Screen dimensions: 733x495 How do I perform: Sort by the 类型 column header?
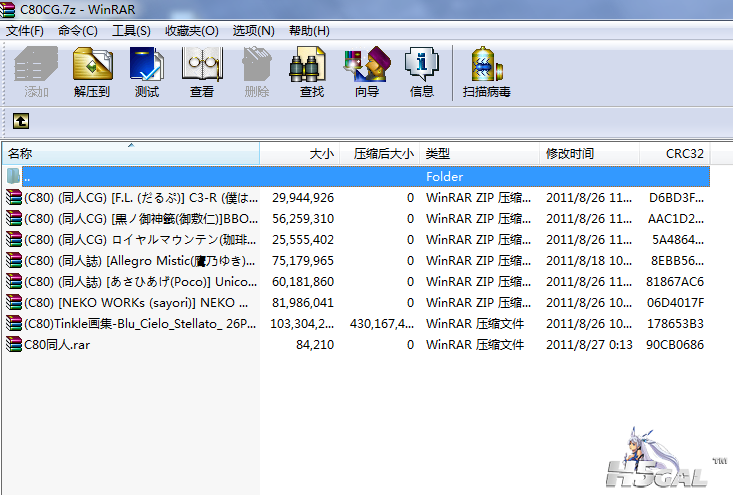coord(479,153)
